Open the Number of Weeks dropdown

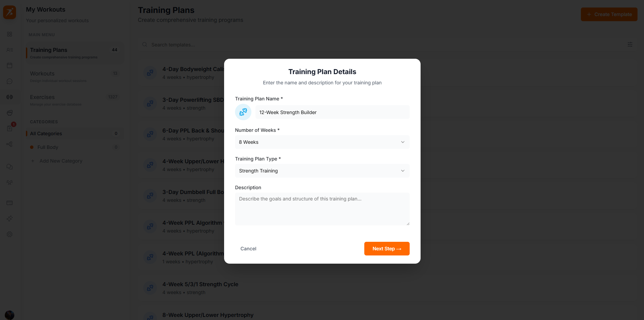[x=322, y=142]
